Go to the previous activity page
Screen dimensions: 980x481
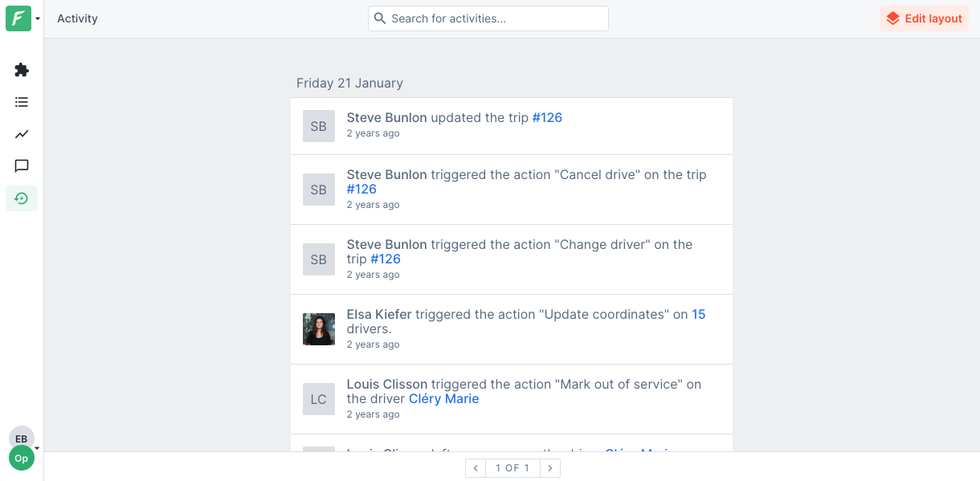pos(476,468)
